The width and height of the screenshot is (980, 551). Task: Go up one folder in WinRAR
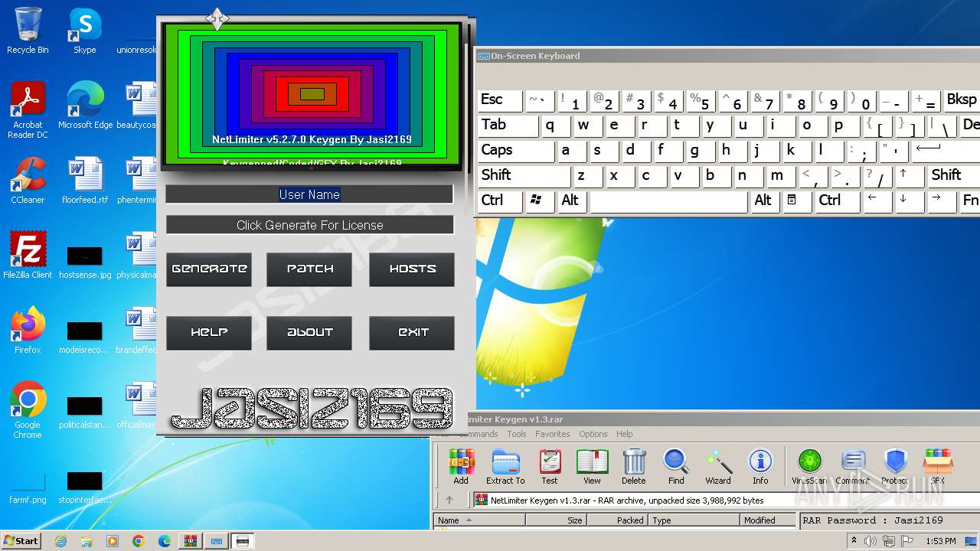pyautogui.click(x=449, y=500)
